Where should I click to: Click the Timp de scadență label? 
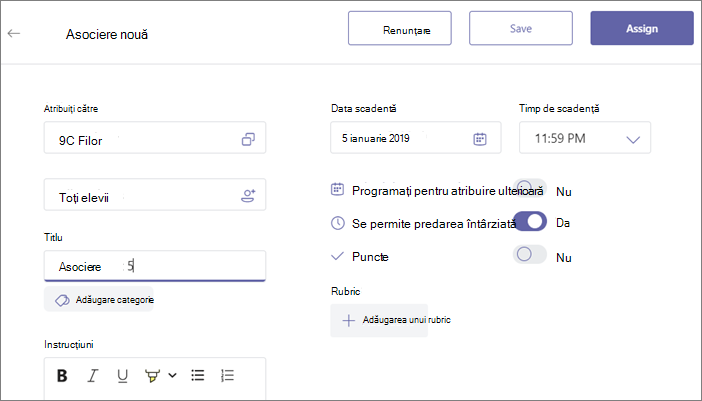(x=559, y=108)
